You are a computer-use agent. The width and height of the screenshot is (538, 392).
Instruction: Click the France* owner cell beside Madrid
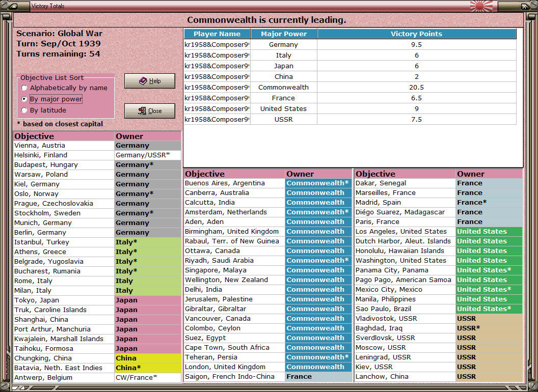[489, 202]
